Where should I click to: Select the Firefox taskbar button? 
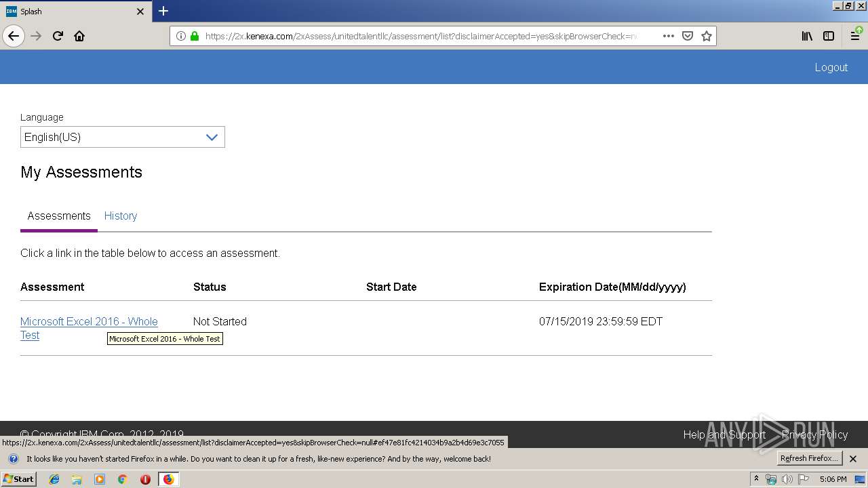(x=168, y=479)
